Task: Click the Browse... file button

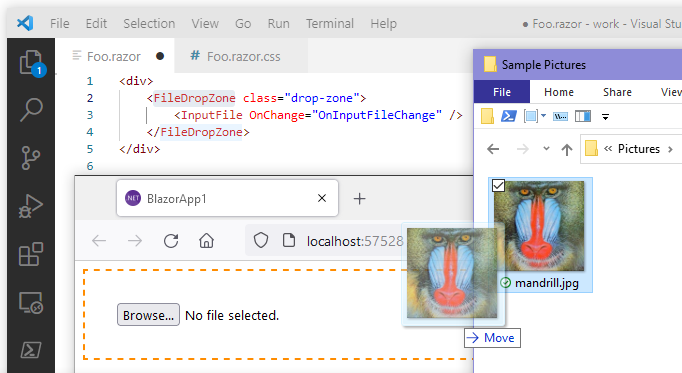Action: pos(148,315)
